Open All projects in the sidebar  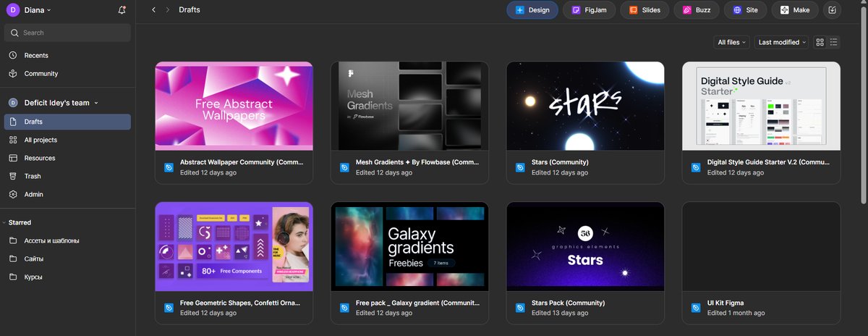[67, 140]
